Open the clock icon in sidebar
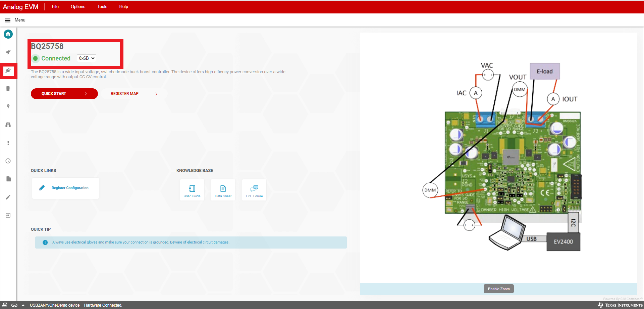644x309 pixels. tap(8, 161)
